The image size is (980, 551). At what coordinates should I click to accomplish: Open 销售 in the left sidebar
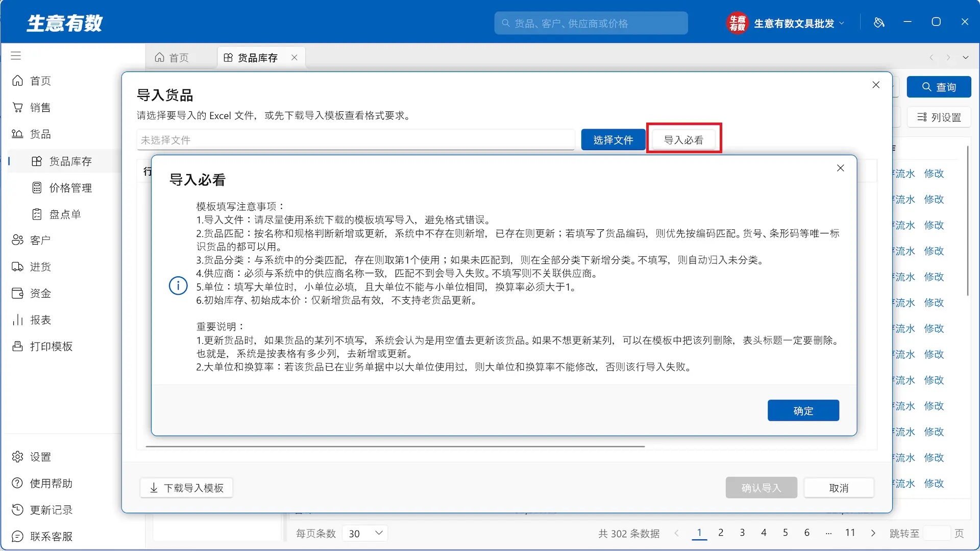(x=32, y=107)
